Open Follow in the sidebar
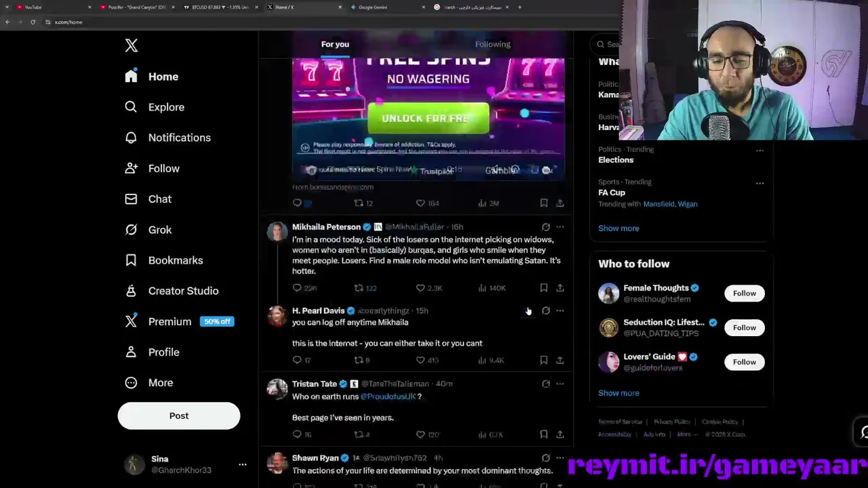The height and width of the screenshot is (488, 868). (152, 168)
